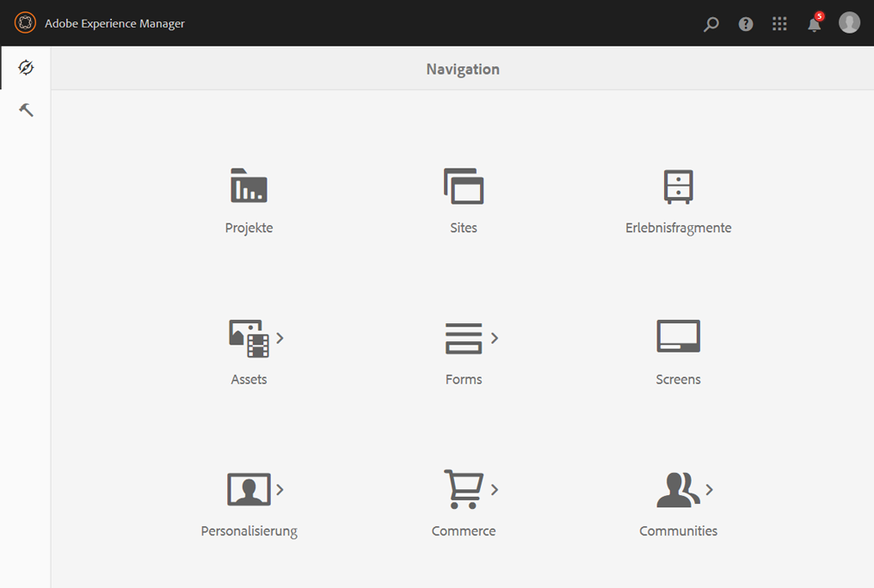Open the Communities people icon
The image size is (874, 588).
pyautogui.click(x=679, y=490)
